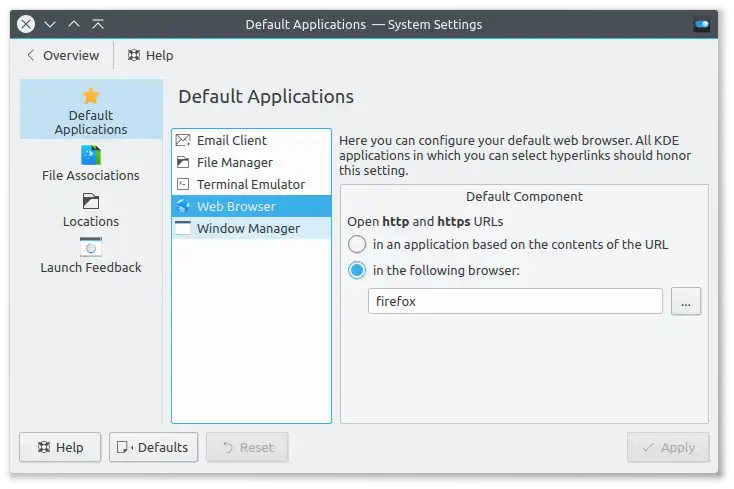Click the Window Manager list icon
The image size is (734, 489).
pos(183,229)
